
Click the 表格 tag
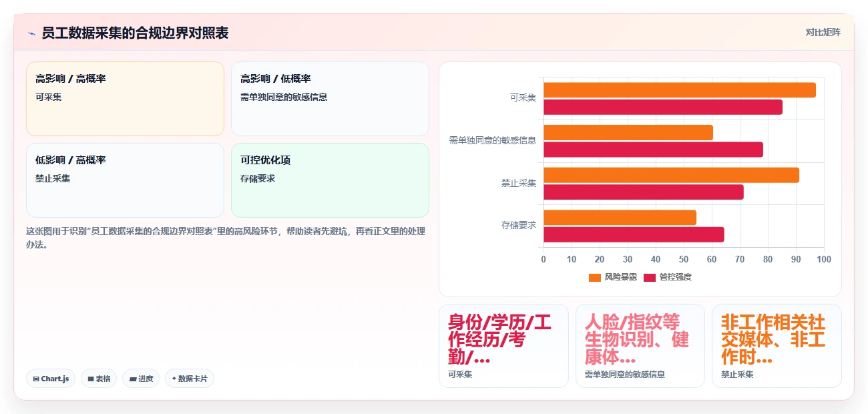tap(99, 379)
